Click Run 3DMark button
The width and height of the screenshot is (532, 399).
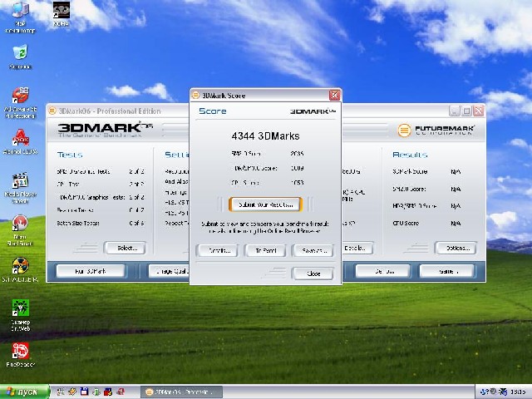click(91, 271)
